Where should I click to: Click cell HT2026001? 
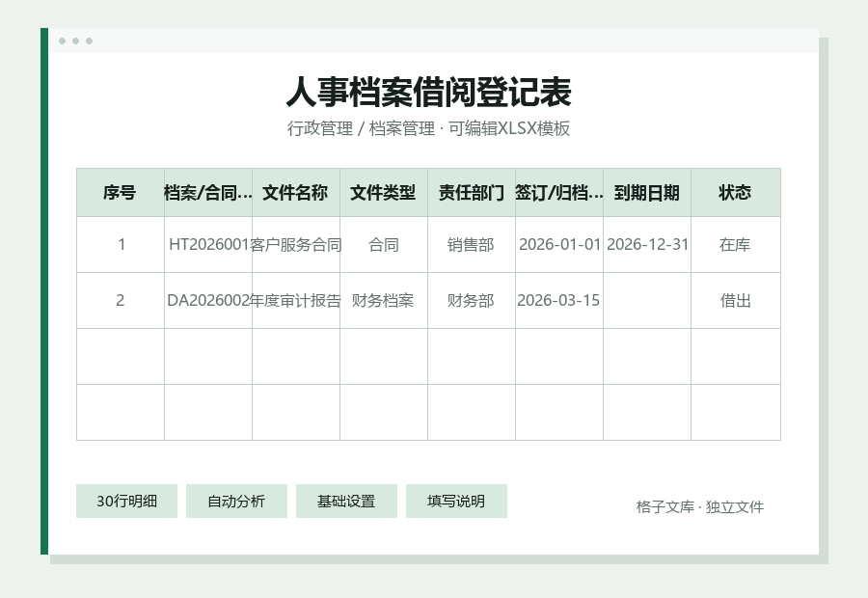(208, 245)
